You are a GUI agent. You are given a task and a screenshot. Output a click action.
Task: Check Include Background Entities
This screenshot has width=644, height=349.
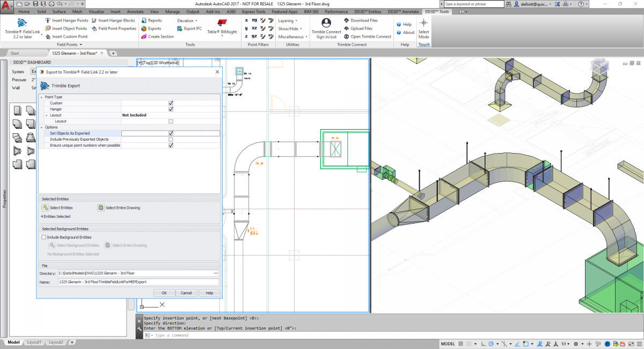pos(43,237)
